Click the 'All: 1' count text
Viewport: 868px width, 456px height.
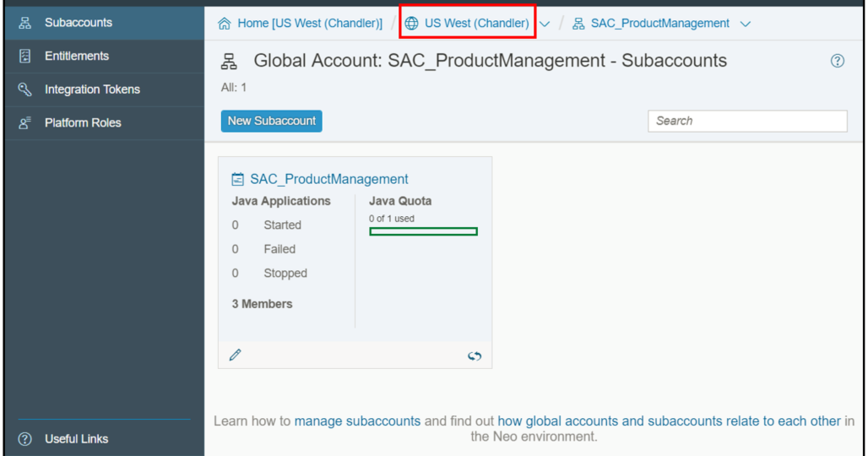point(234,88)
